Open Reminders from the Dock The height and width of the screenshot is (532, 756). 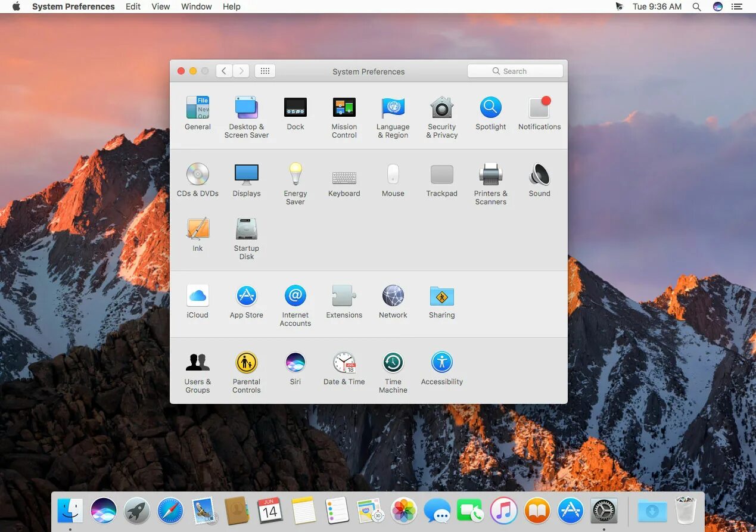coord(337,511)
